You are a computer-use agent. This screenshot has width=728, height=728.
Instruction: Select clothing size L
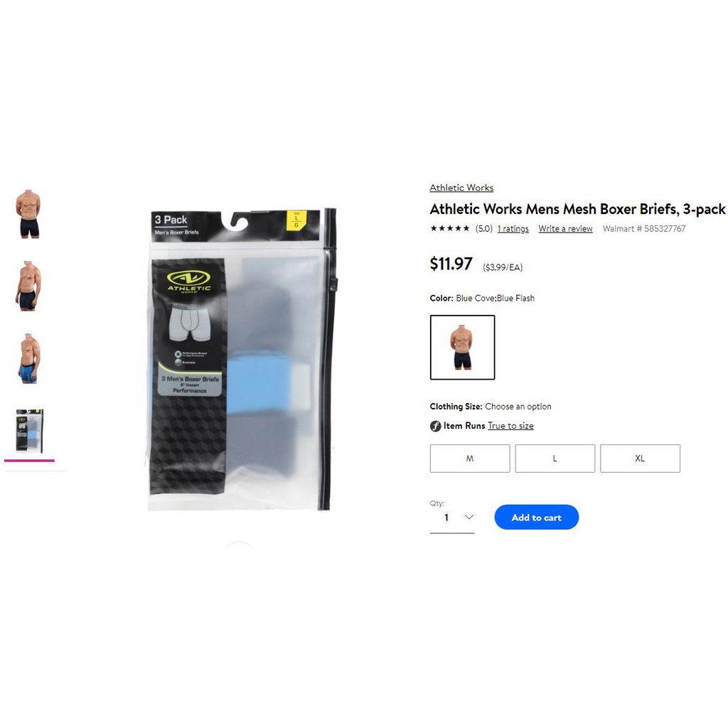pos(555,459)
